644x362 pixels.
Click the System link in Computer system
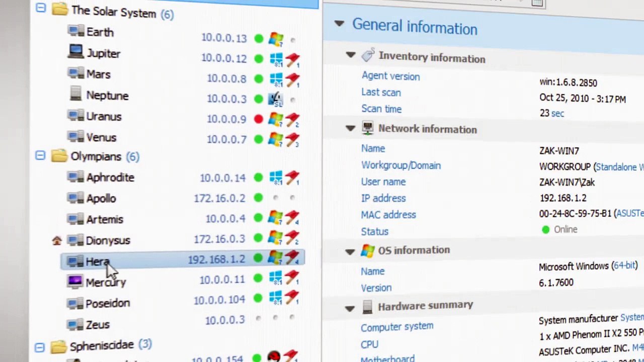(632, 317)
